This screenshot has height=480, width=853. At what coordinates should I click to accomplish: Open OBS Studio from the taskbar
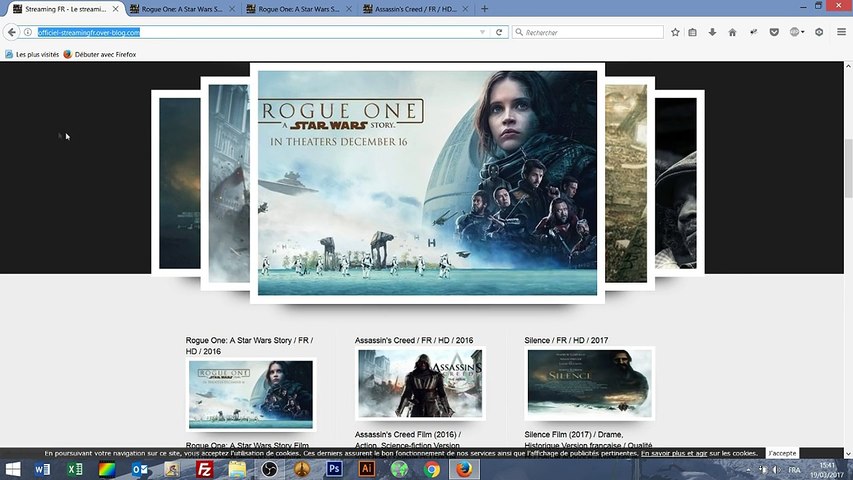coord(269,469)
